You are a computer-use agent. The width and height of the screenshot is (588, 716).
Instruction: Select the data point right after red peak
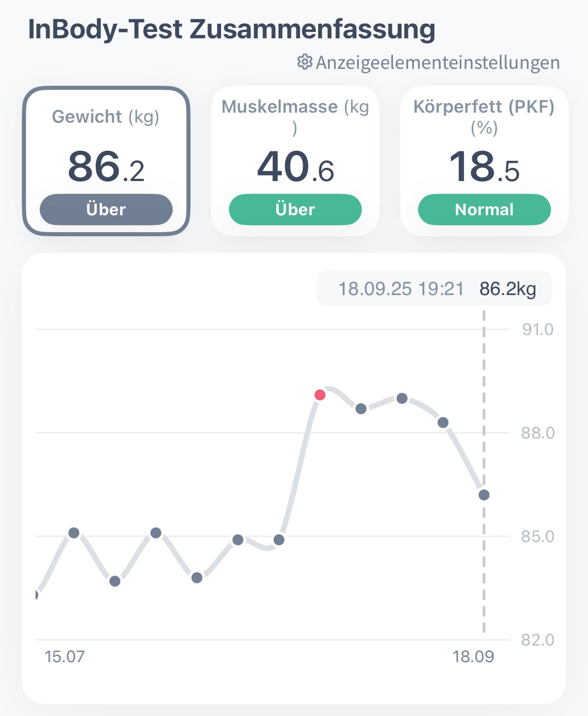361,409
